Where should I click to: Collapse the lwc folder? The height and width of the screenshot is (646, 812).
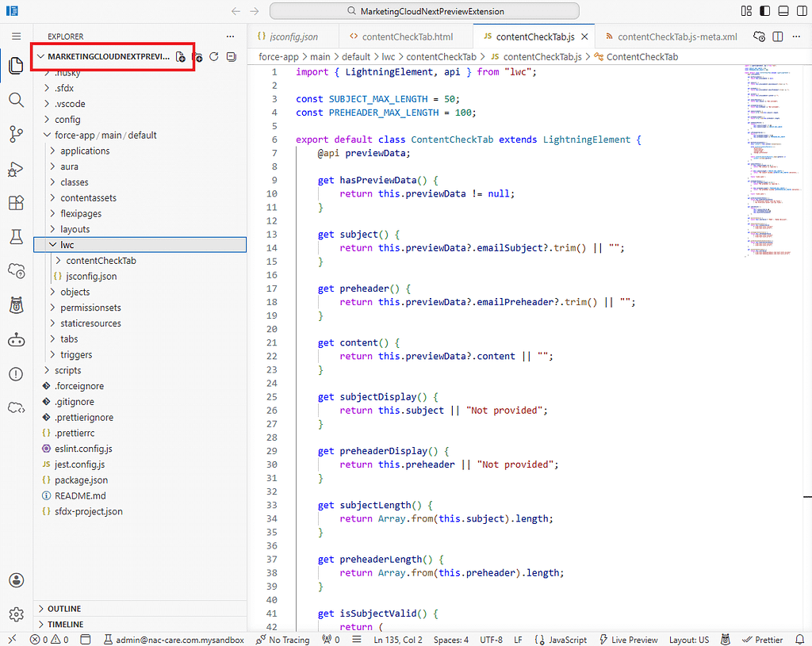pyautogui.click(x=140, y=245)
